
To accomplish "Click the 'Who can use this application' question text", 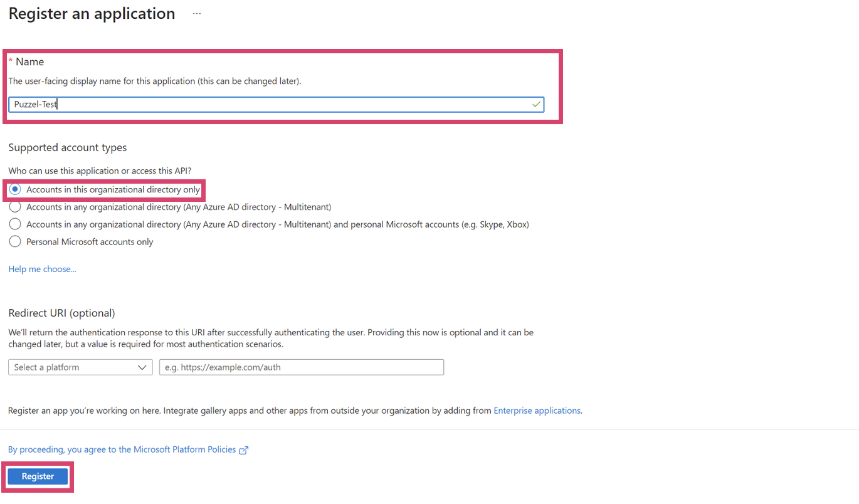I will point(100,171).
